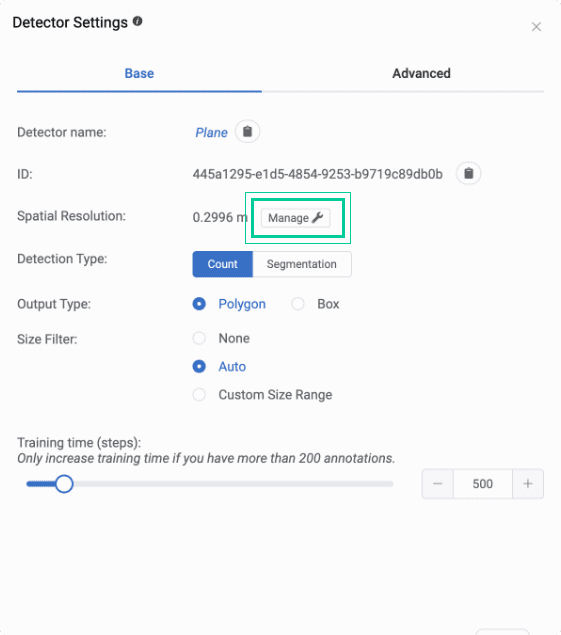561x635 pixels.
Task: Copy the detector name to clipboard
Action: pos(247,132)
